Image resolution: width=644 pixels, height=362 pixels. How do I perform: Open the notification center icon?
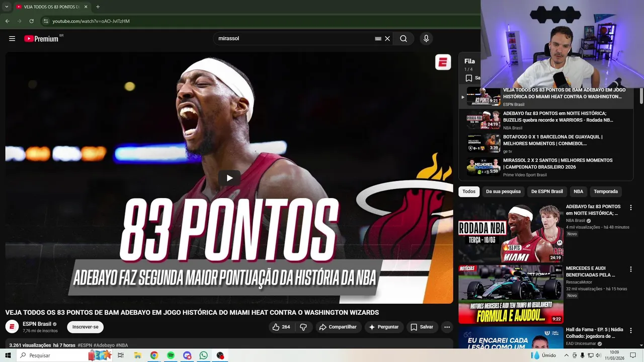pos(633,355)
